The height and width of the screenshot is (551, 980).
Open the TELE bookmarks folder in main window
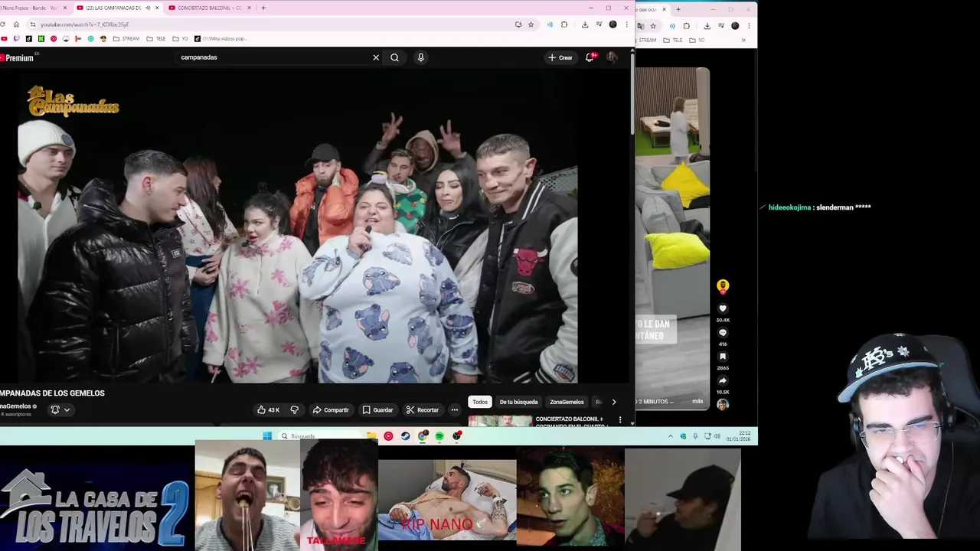[155, 38]
